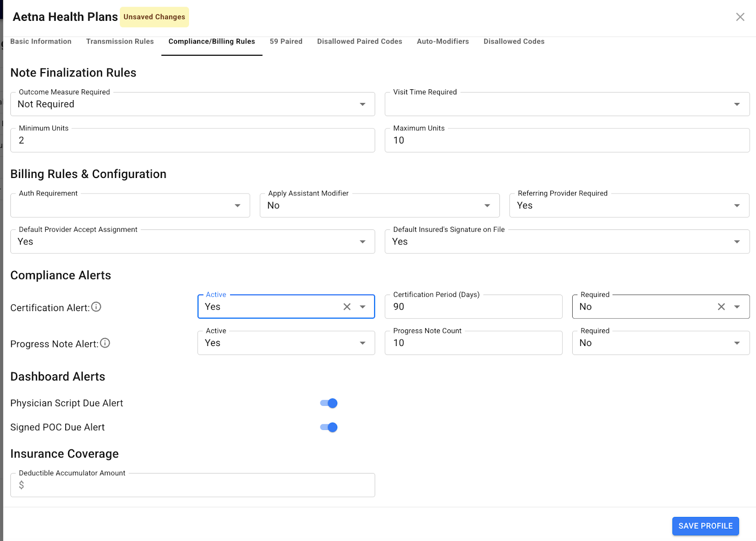
Task: Edit Certification Period (Days) field
Action: coord(473,307)
